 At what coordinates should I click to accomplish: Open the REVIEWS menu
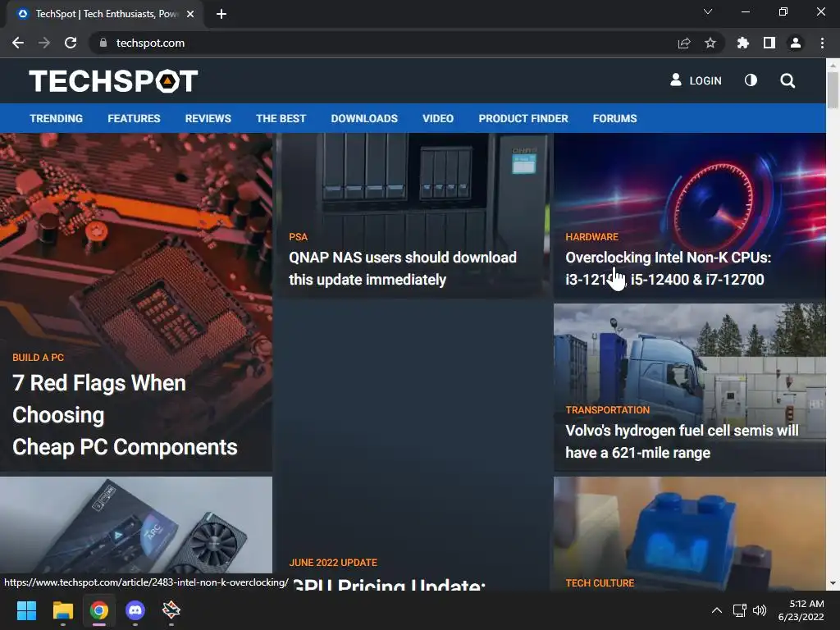pos(208,118)
